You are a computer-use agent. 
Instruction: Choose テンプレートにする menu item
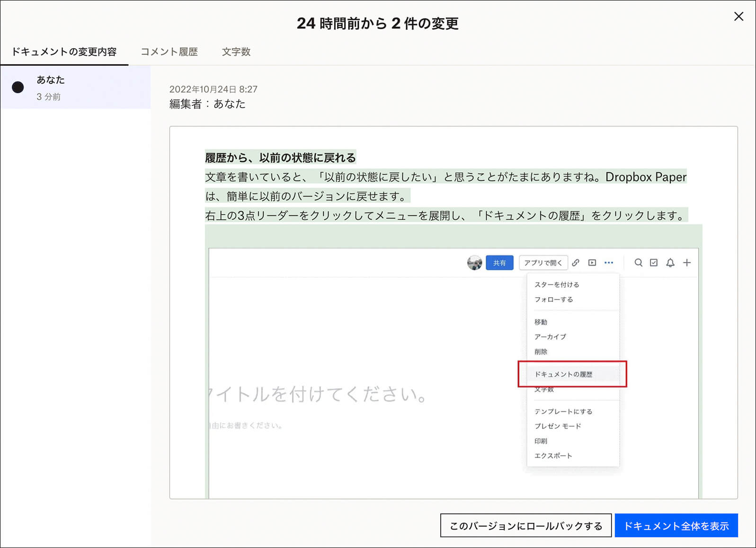click(x=563, y=411)
